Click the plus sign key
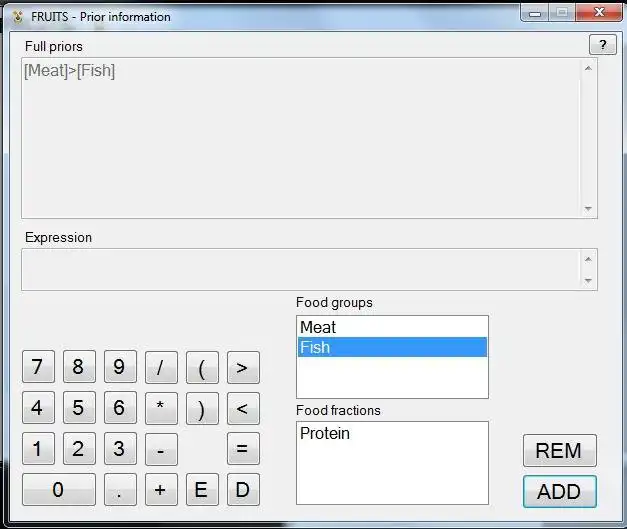This screenshot has width=627, height=529. (161, 489)
